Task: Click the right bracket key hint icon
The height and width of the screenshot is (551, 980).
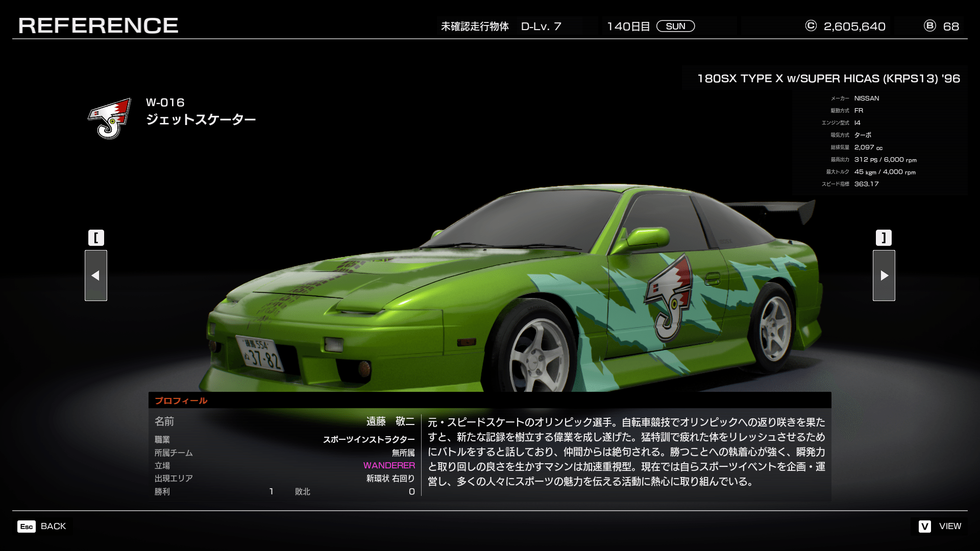Action: [884, 238]
